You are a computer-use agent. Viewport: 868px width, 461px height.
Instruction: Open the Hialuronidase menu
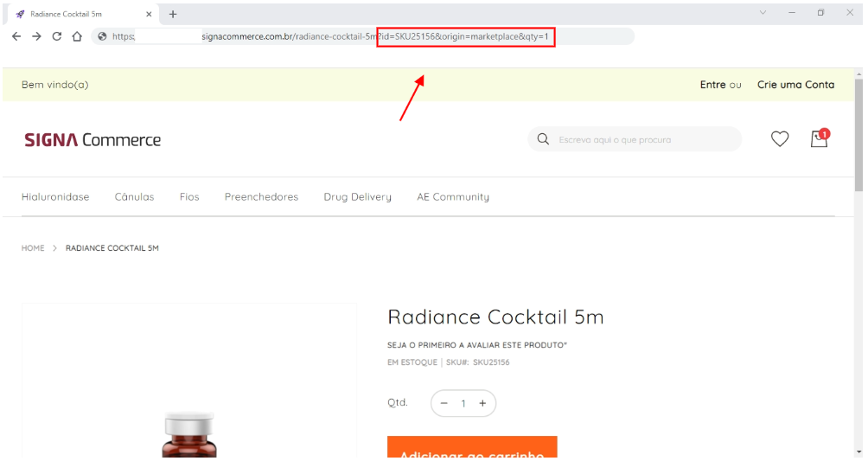(x=55, y=197)
